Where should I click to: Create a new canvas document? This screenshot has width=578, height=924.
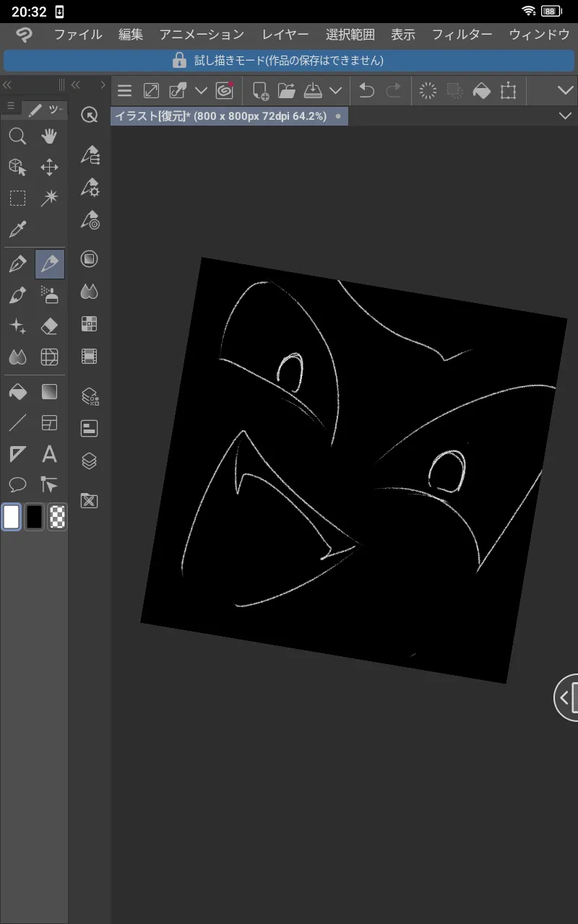pyautogui.click(x=260, y=91)
